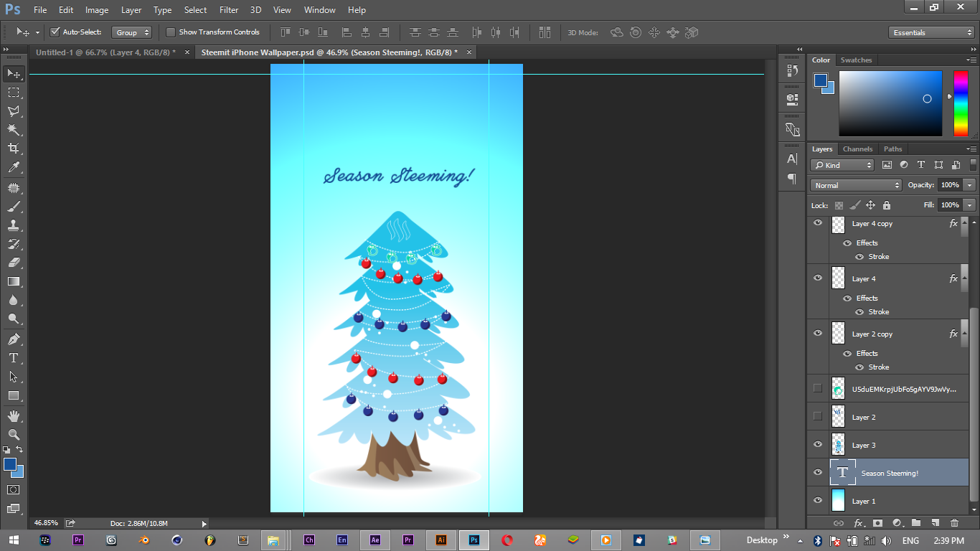Image resolution: width=980 pixels, height=551 pixels.
Task: Collapse Layer 4 copy effects via fx arrow
Action: pyautogui.click(x=965, y=223)
